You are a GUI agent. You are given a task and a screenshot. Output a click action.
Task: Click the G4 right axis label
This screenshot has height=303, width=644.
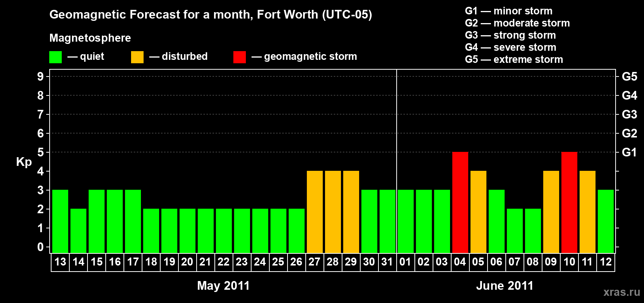630,95
